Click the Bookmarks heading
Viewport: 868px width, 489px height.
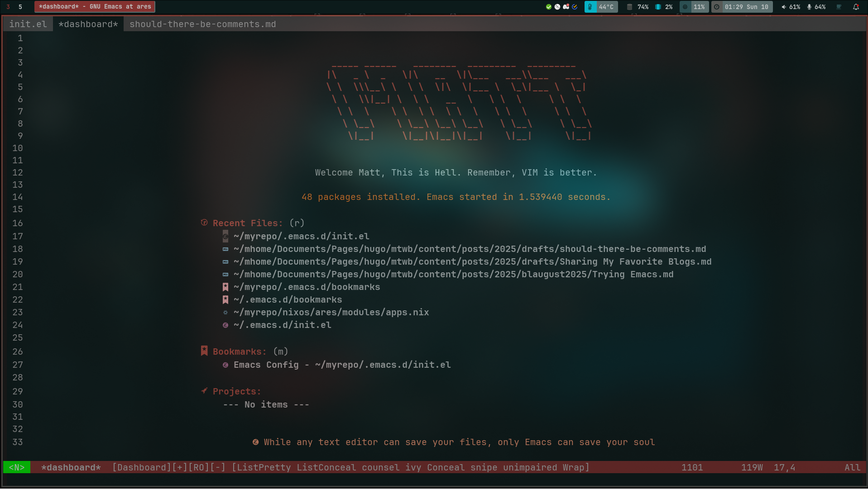coord(240,351)
